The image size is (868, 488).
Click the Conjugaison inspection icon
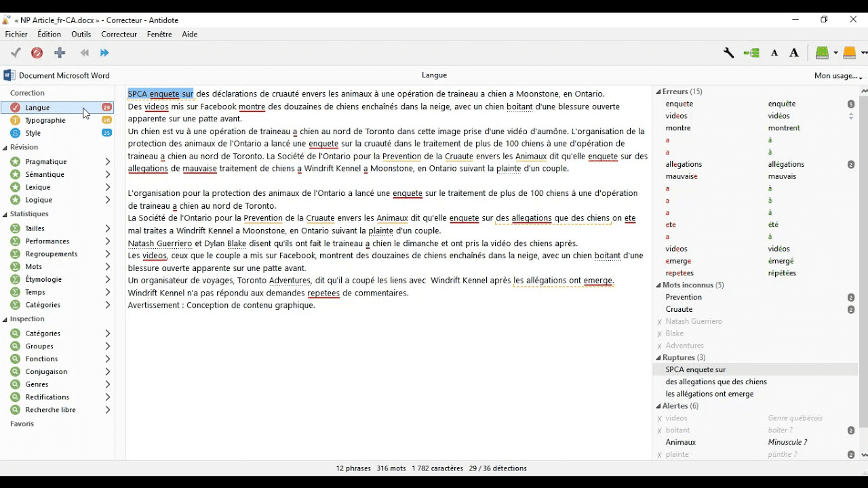tap(15, 371)
